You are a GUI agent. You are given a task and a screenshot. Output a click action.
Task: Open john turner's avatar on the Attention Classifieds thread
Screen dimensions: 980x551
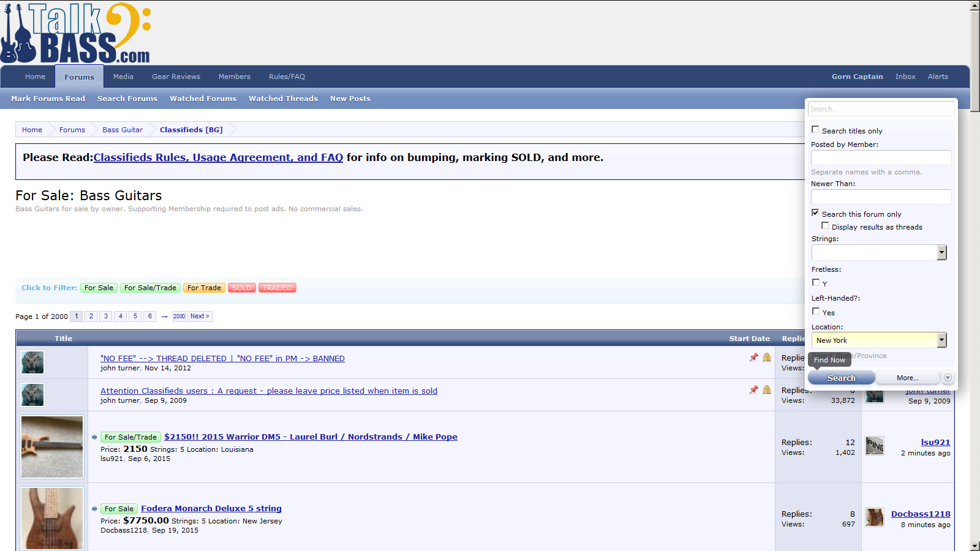[32, 395]
